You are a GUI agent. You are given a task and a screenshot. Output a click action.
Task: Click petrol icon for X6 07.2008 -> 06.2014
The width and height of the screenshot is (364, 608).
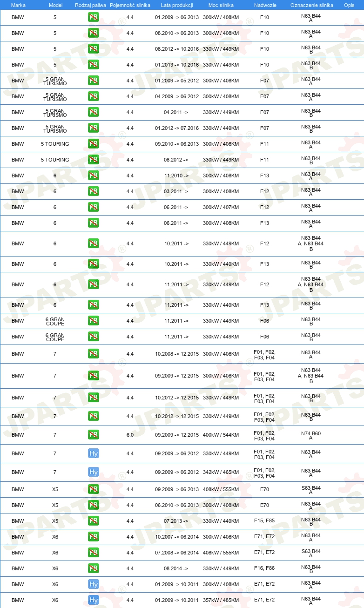pyautogui.click(x=93, y=553)
